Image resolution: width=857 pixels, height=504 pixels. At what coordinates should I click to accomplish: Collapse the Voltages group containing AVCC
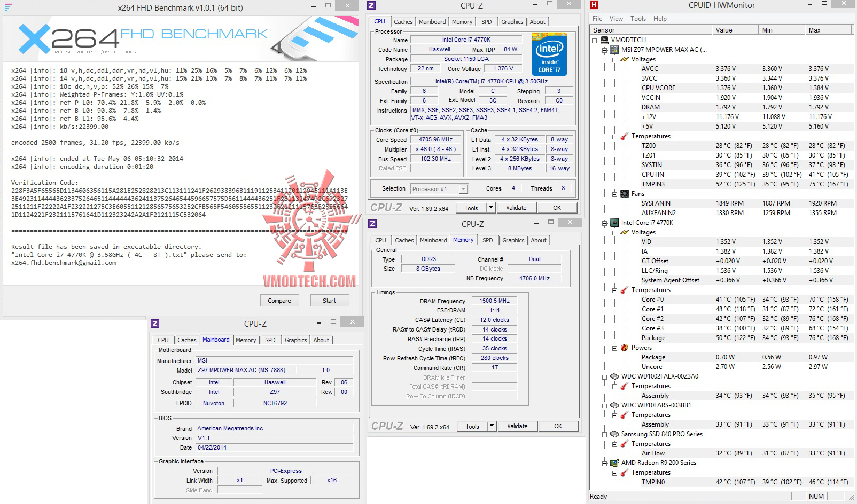coord(614,59)
